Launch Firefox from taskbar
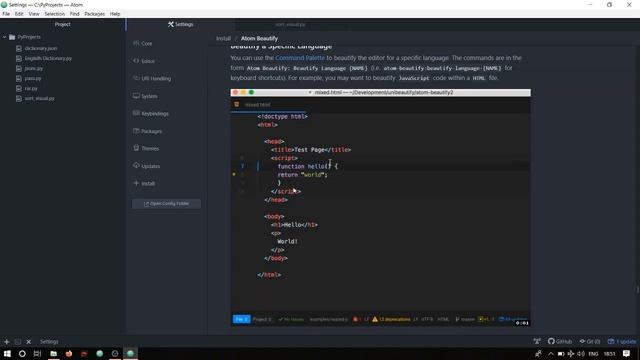Image resolution: width=640 pixels, height=360 pixels. (69, 353)
